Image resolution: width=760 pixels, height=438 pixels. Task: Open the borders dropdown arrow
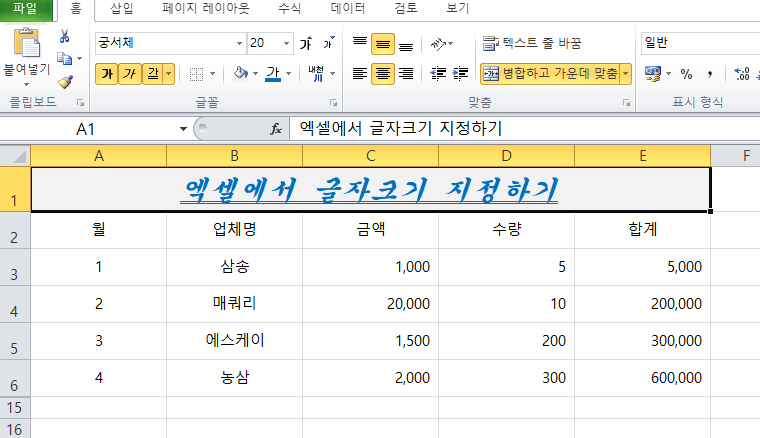coord(212,74)
